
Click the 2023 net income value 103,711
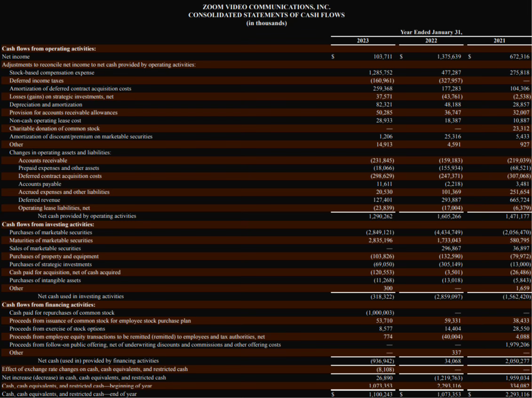click(383, 56)
